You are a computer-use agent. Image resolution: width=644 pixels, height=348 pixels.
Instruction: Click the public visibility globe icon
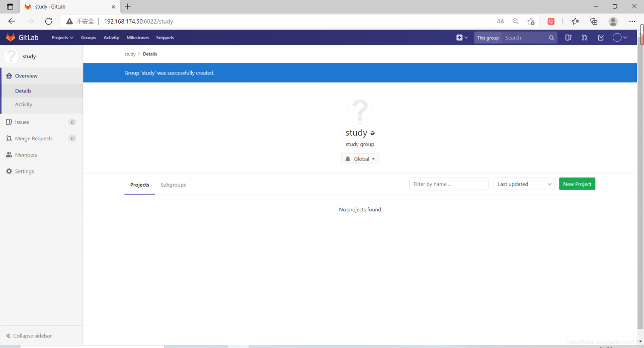pyautogui.click(x=373, y=134)
